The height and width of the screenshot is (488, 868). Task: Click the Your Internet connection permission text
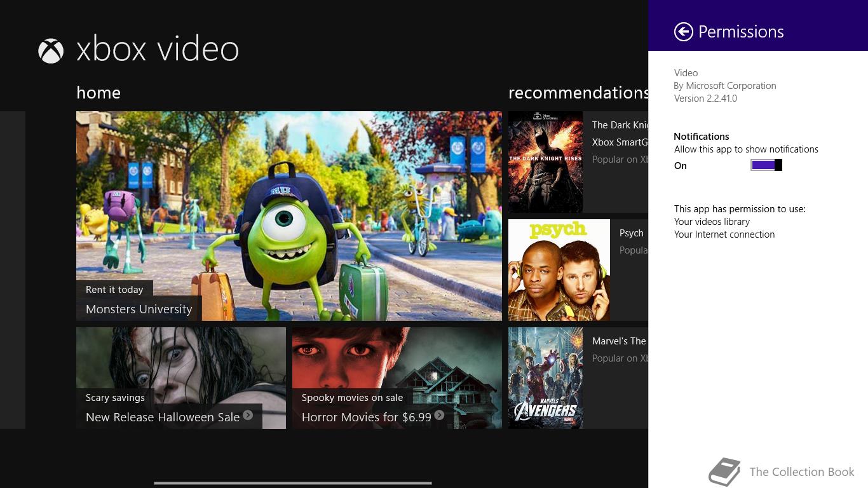pos(724,234)
